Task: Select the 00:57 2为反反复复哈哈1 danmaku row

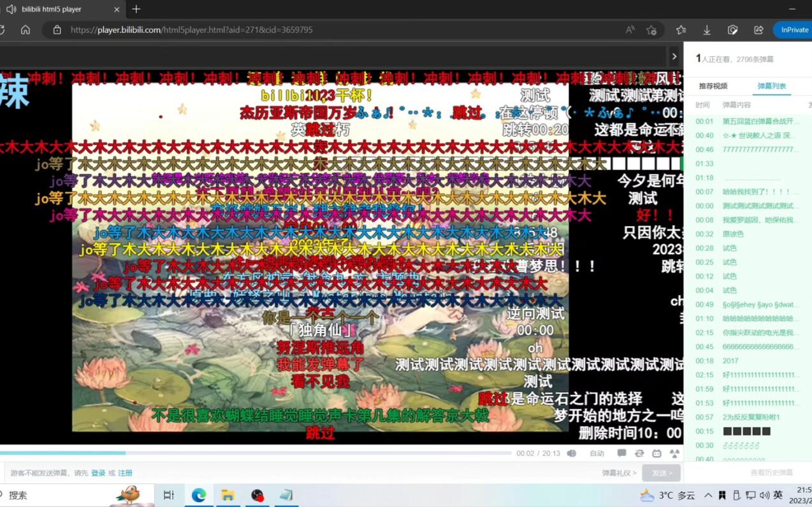Action: (x=747, y=417)
